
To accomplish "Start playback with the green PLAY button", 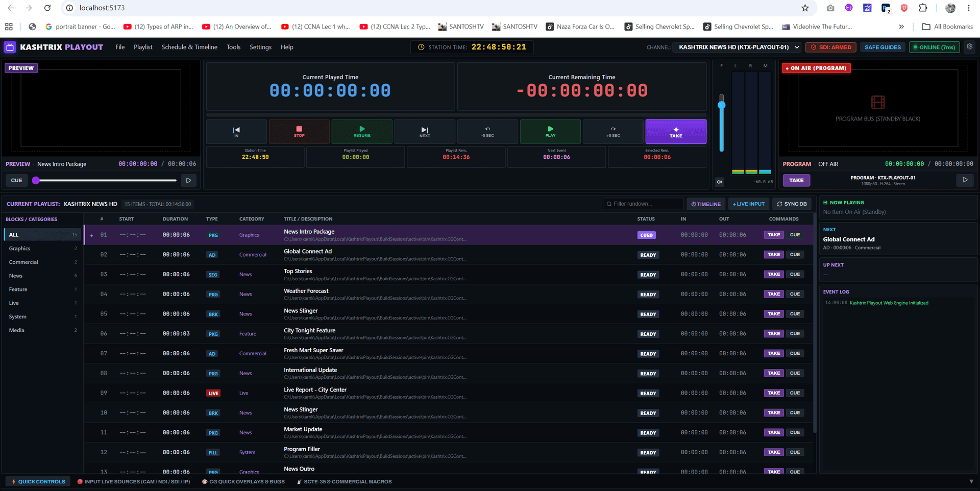I will (x=550, y=132).
